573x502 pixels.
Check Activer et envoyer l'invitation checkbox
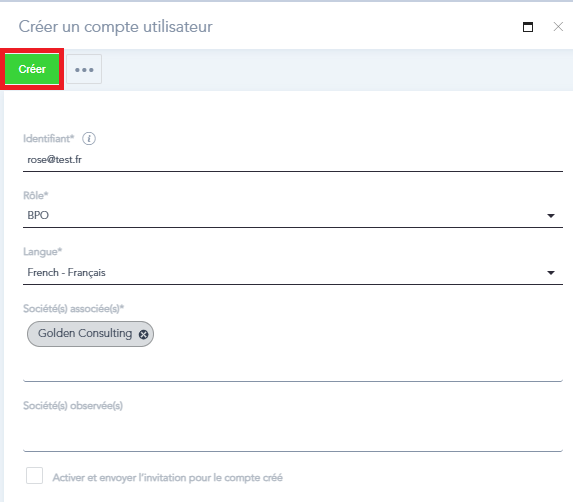pyautogui.click(x=34, y=475)
